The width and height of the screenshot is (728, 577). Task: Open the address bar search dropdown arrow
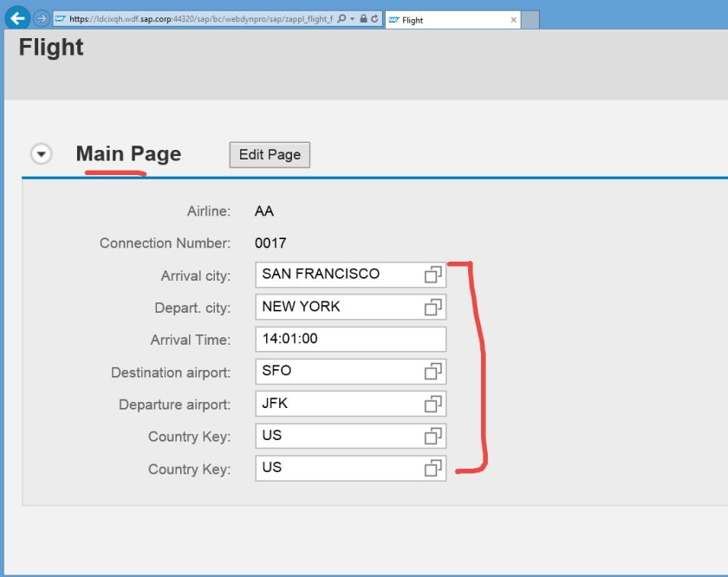click(352, 19)
